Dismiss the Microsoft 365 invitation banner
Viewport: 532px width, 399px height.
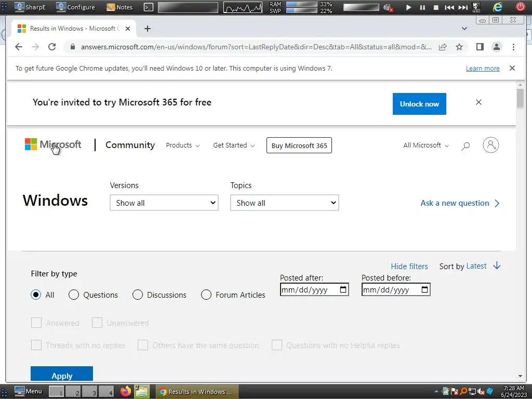[x=478, y=102]
